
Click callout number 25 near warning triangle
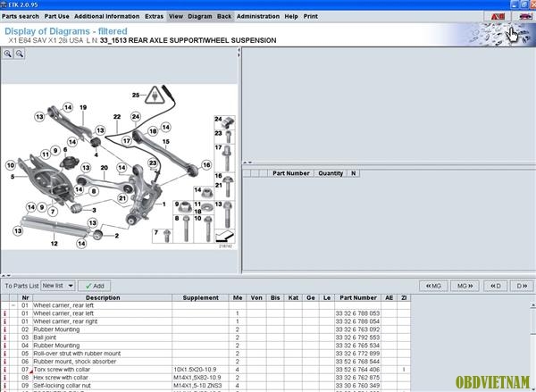click(x=136, y=96)
